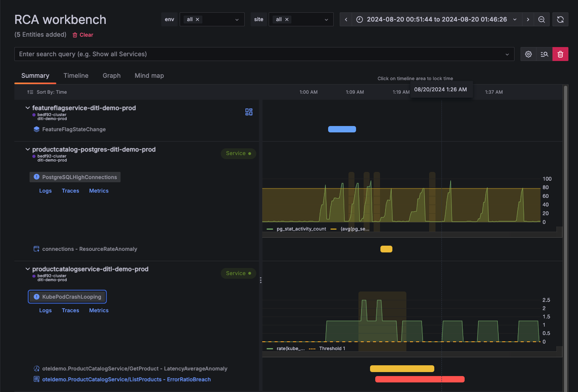Click the PostgreSQLHighConnections alert badge

75,177
